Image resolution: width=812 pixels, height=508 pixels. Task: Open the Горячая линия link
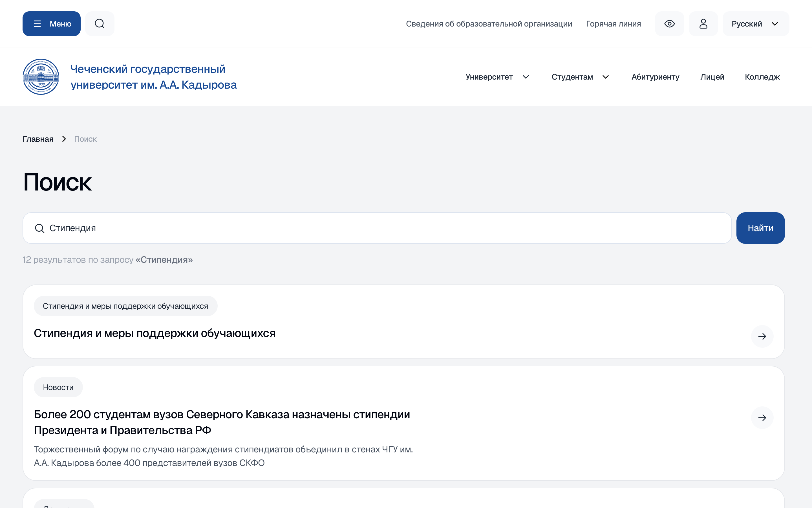point(613,24)
